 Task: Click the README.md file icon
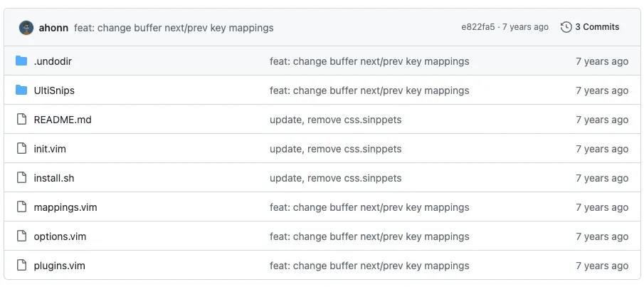coord(21,120)
